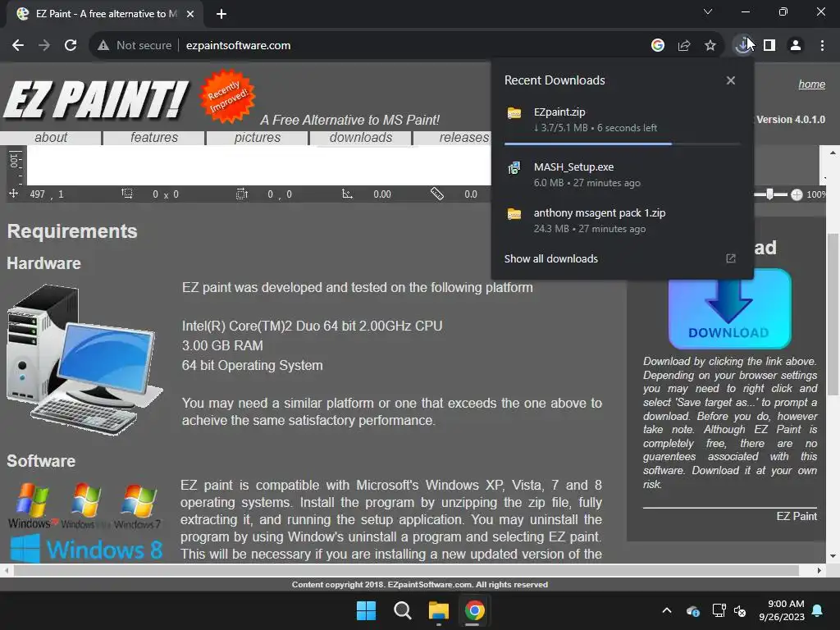The width and height of the screenshot is (840, 630).
Task: Click the selection size icon
Action: pos(127,194)
